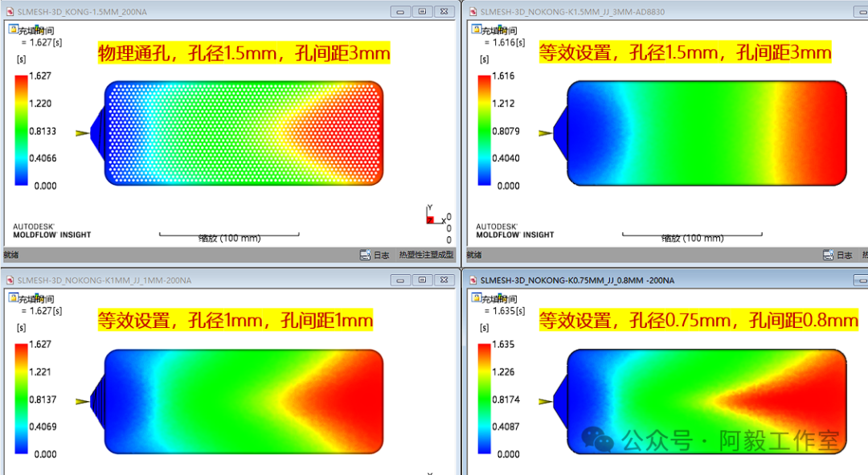The width and height of the screenshot is (868, 475).
Task: Select the yellow injection cone in the K1MM_JJ_1MM window
Action: 83,401
